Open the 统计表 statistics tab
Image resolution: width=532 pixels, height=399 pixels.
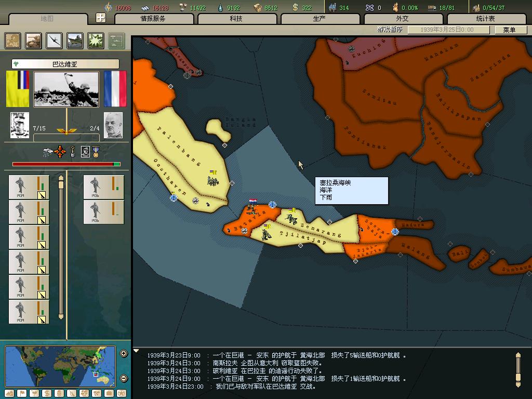486,19
